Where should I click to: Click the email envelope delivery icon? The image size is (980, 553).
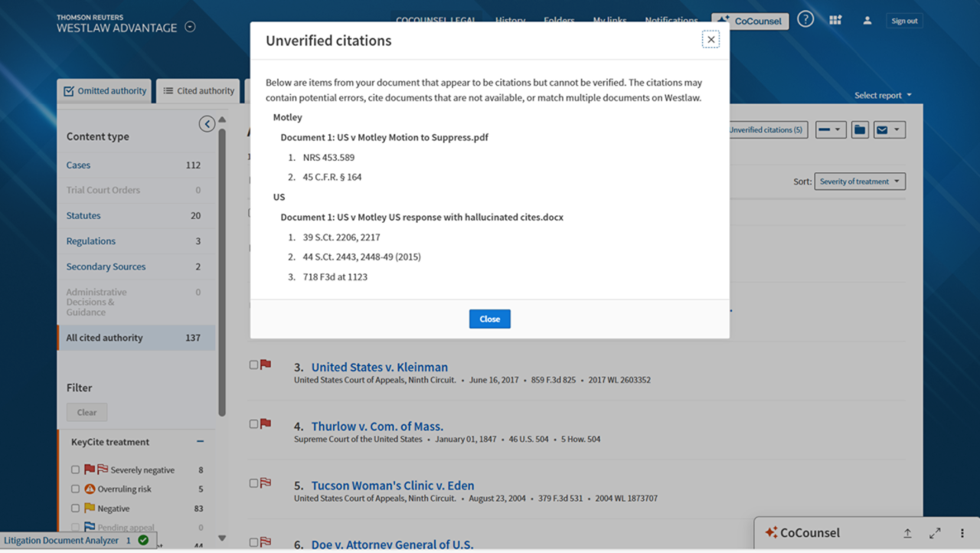tap(882, 130)
